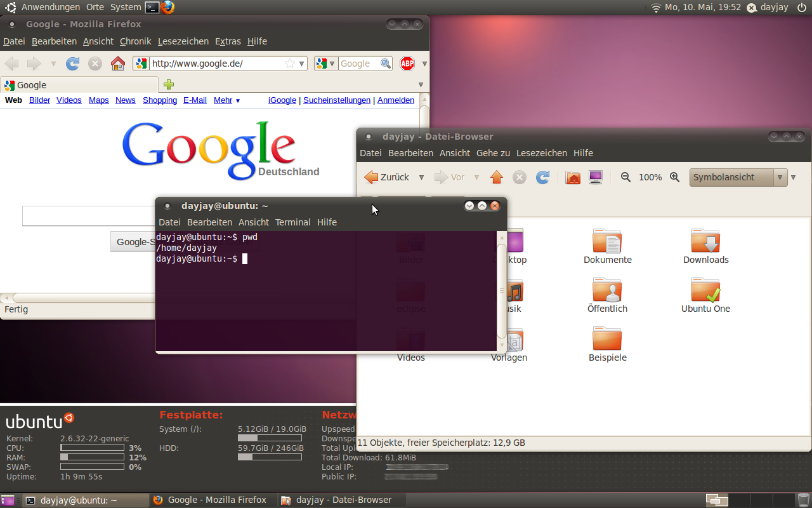Screen dimensions: 812x508
Task: Open the Gehe zu menu in Datei-Browser
Action: (494, 153)
